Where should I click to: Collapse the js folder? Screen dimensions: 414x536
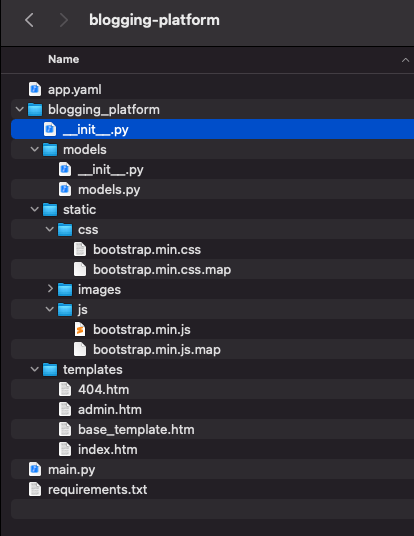click(50, 309)
